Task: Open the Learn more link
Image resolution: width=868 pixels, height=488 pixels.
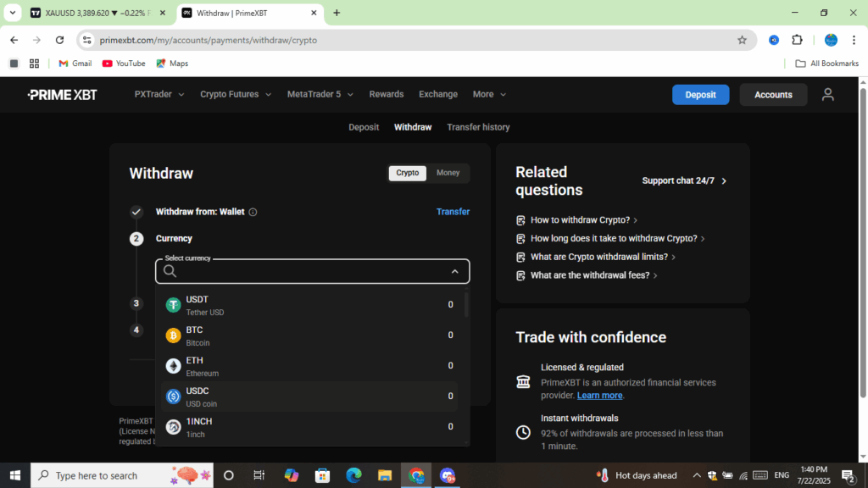Action: pos(599,396)
